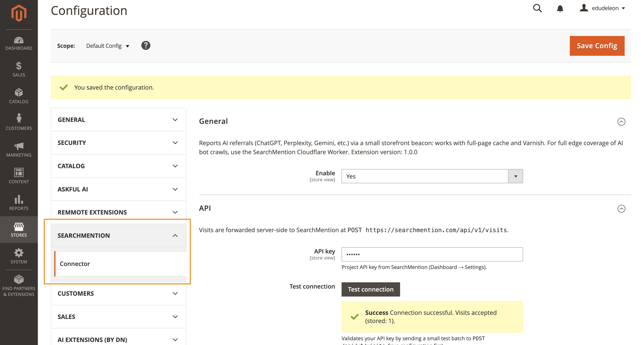
Task: Click the Magento logo icon
Action: [19, 13]
